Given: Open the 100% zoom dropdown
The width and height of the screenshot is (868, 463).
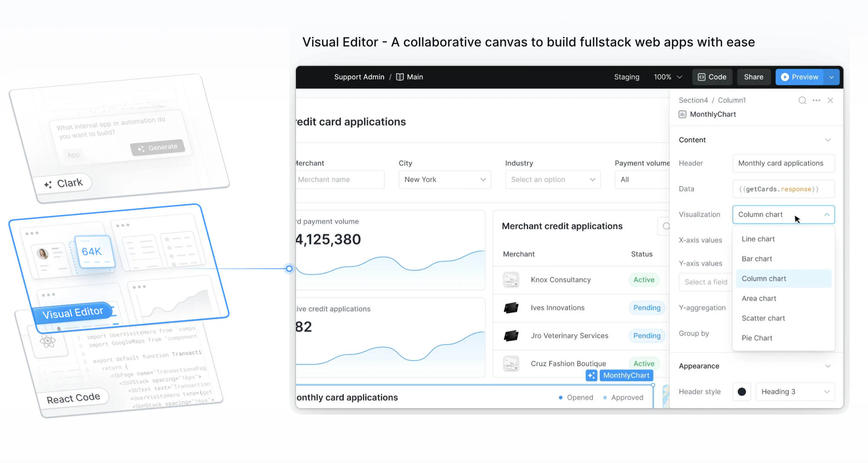Looking at the screenshot, I should 668,77.
